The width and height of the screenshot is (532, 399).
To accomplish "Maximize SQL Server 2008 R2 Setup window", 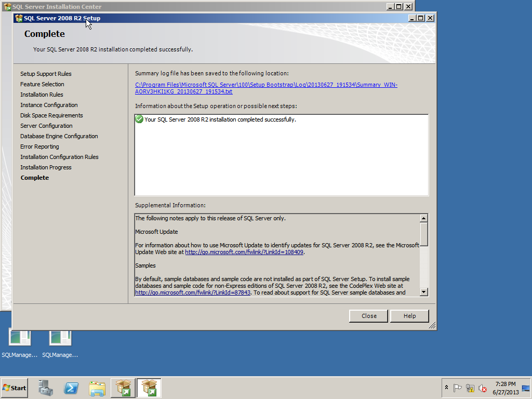I will point(421,18).
